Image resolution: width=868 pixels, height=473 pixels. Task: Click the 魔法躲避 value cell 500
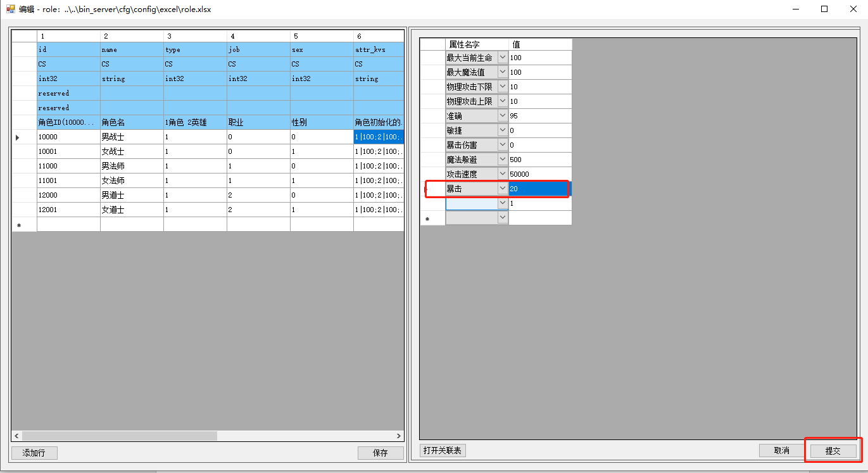(539, 160)
